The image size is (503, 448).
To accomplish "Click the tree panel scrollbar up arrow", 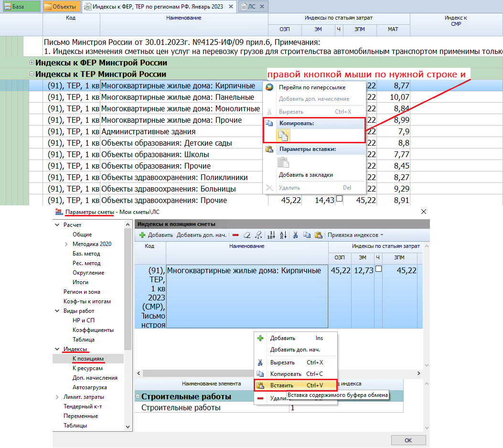I will coord(128,224).
